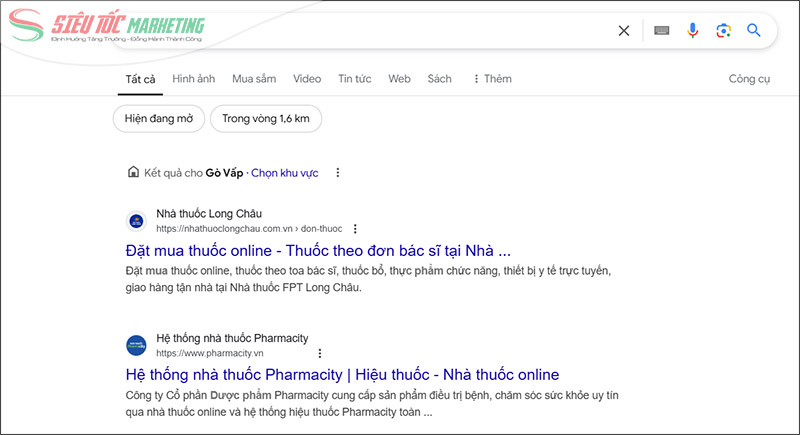The image size is (800, 435).
Task: Open three-dot options beside pharmacity.vn URL
Action: (320, 354)
